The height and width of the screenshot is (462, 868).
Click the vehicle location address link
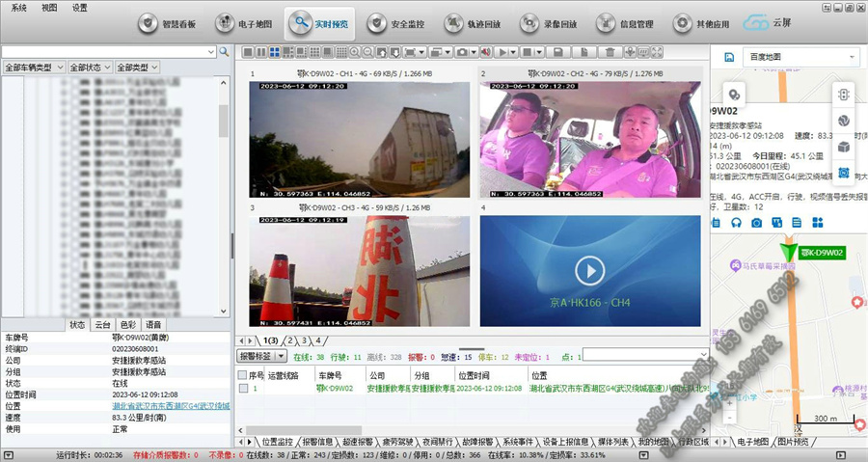[x=170, y=406]
